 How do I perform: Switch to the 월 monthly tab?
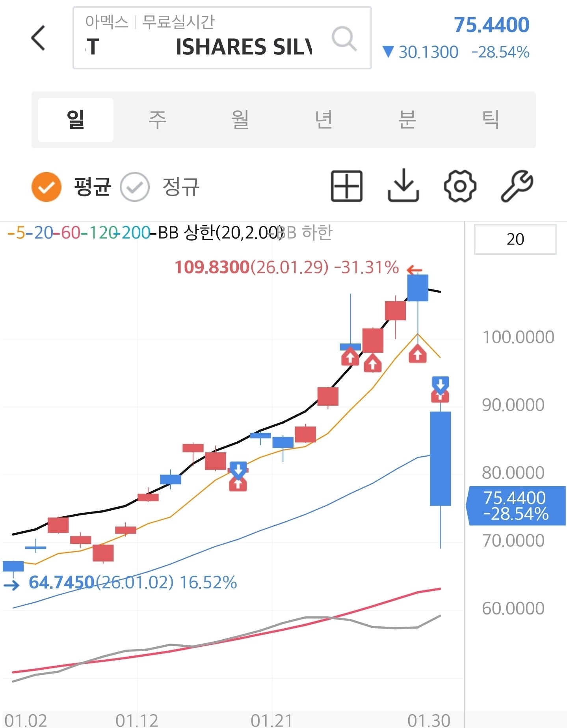tap(240, 120)
